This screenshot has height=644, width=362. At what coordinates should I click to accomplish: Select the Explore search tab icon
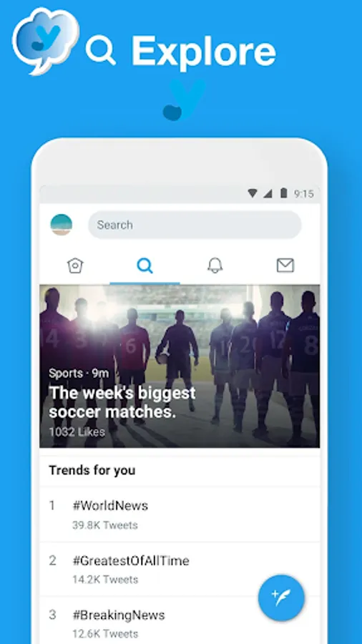(145, 265)
